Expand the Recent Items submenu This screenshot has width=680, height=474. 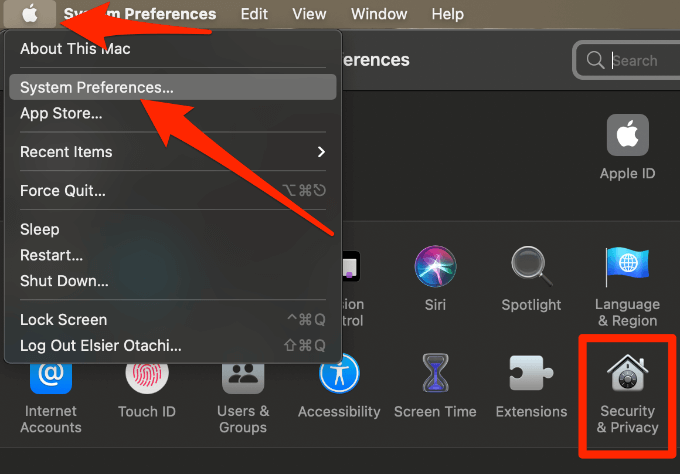coord(173,152)
